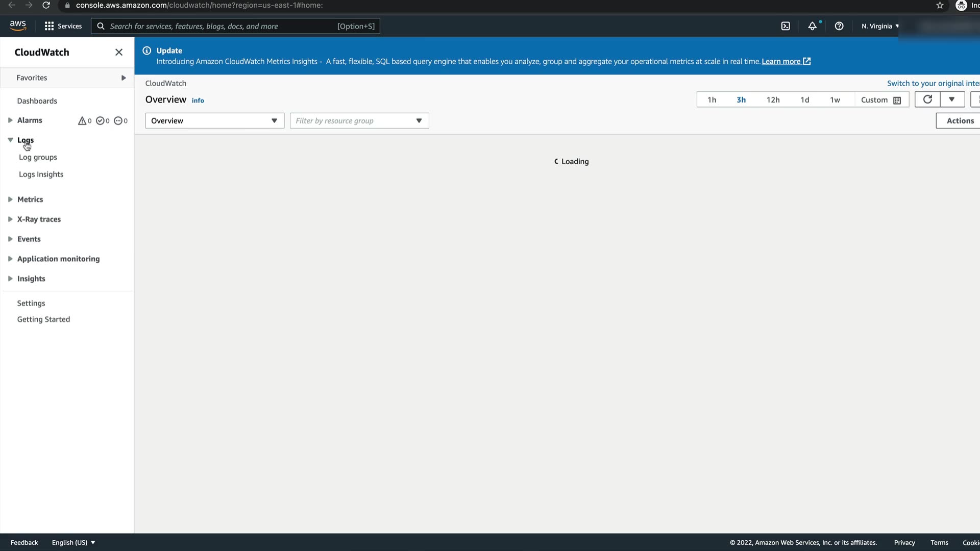980x551 pixels.
Task: Close the CloudWatch navigation panel
Action: [x=119, y=52]
